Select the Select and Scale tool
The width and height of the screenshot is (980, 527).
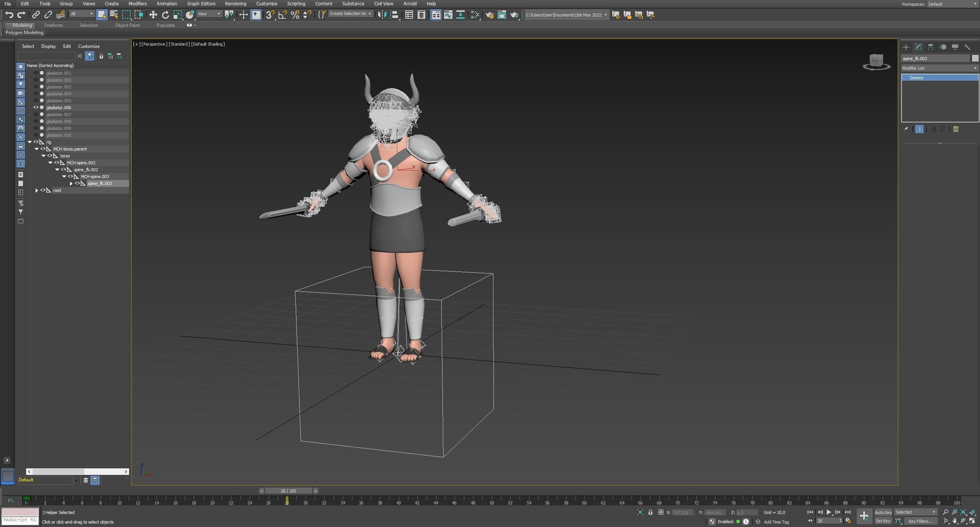point(177,15)
